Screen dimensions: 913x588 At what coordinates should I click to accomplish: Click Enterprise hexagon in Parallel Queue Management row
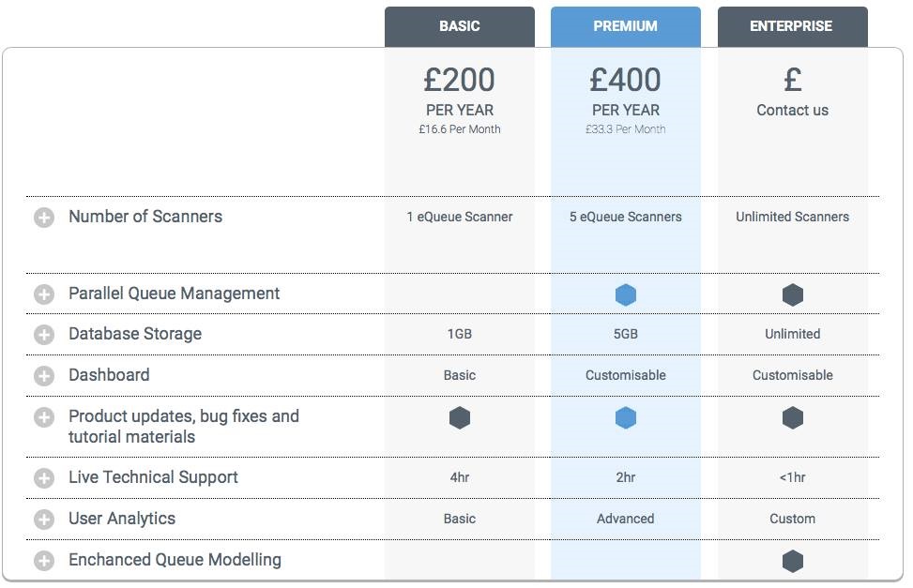793,294
